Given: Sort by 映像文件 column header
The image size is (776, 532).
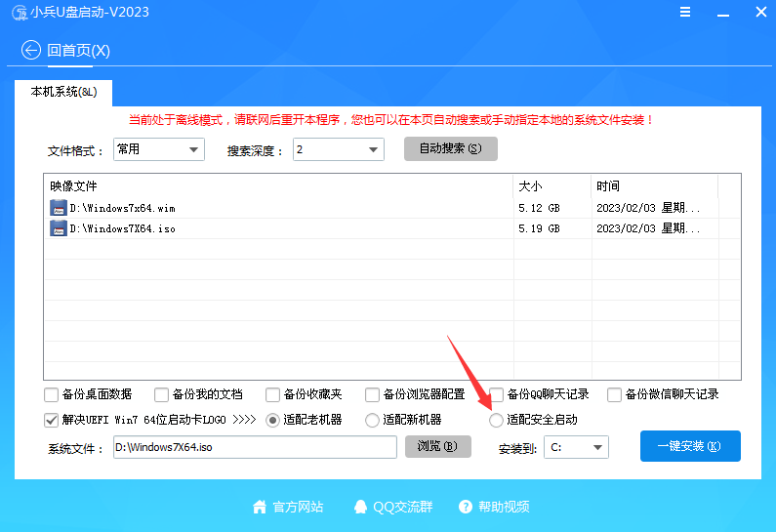Looking at the screenshot, I should [279, 186].
